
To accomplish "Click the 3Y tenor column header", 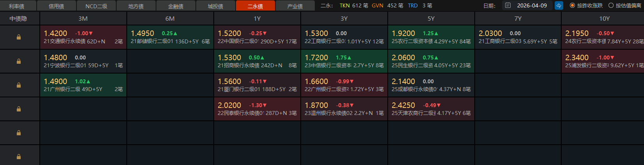I will 344,18.
